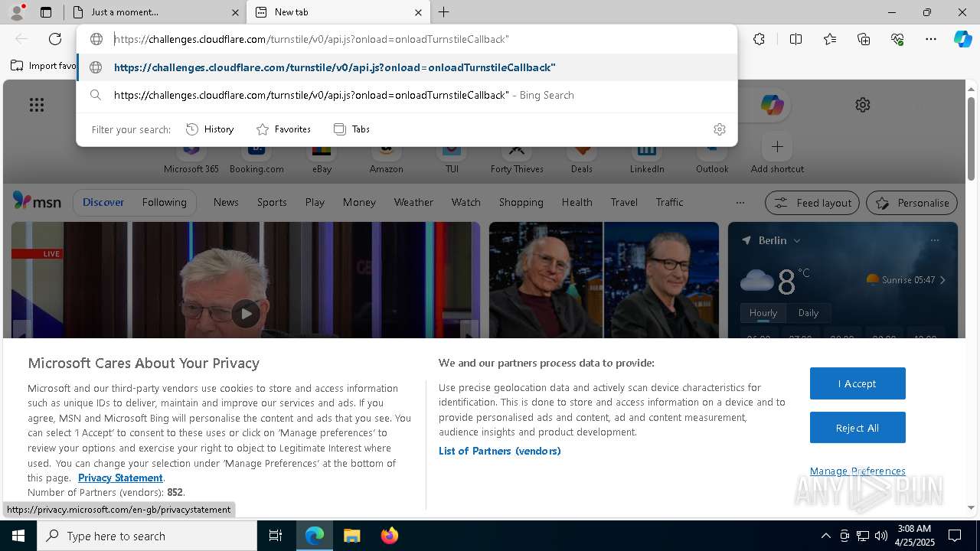Play the live video thumbnail
This screenshot has width=980, height=551.
[246, 313]
